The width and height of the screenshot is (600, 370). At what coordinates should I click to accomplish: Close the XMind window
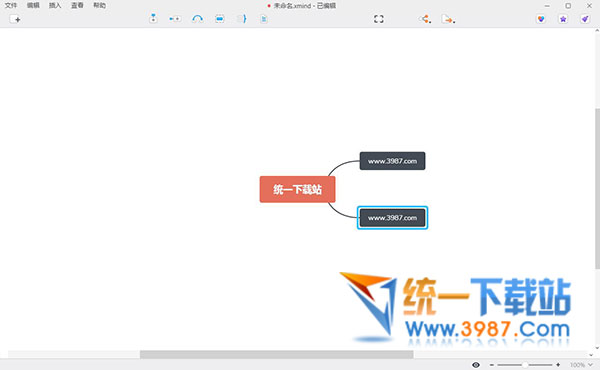(x=589, y=5)
